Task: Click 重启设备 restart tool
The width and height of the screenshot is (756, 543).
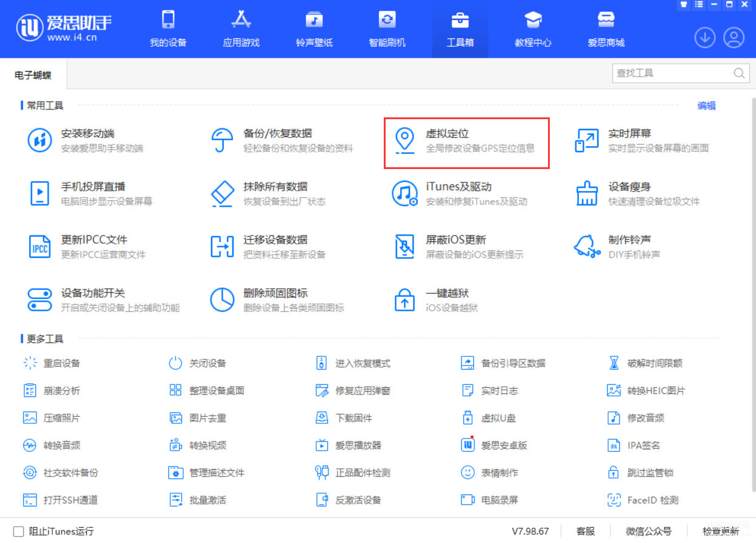Action: coord(52,363)
